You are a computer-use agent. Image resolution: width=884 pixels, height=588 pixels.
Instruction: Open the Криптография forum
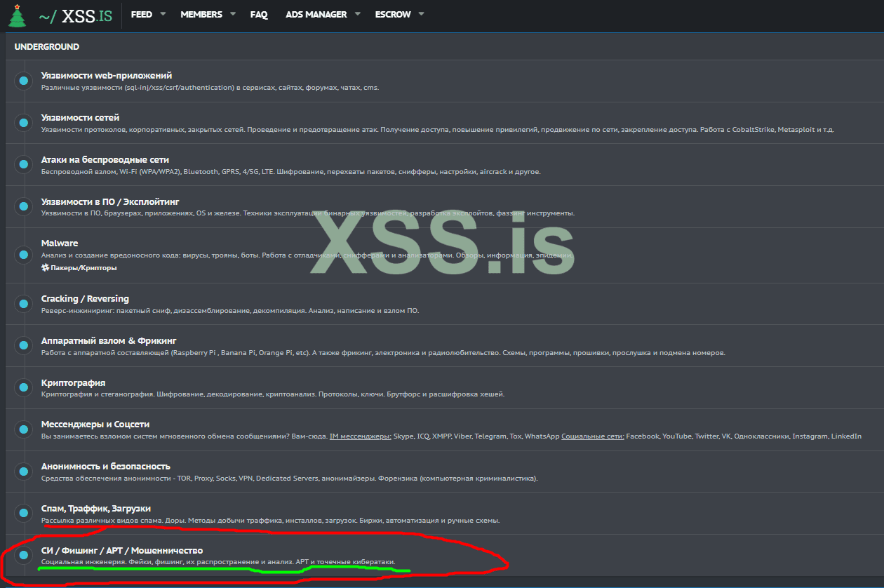(x=74, y=382)
